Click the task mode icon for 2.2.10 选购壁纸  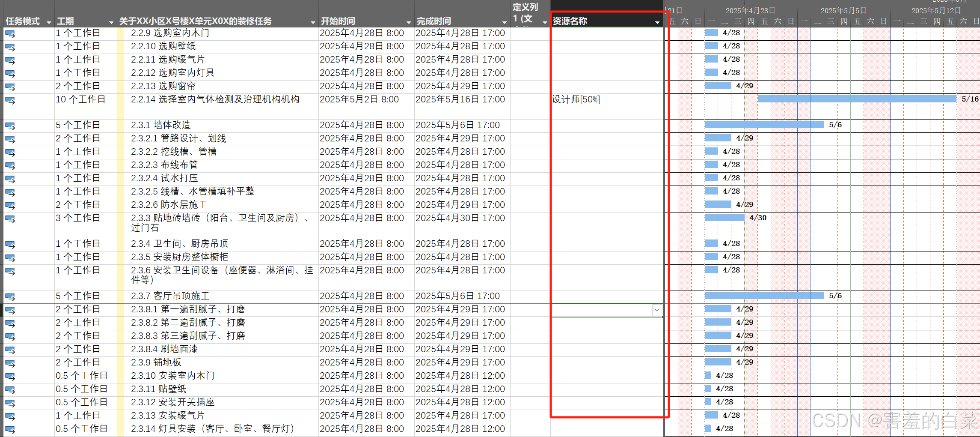[10, 47]
